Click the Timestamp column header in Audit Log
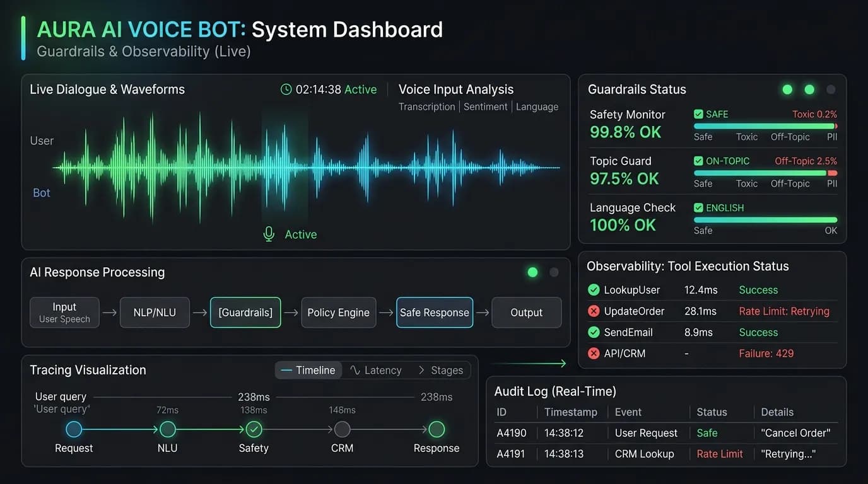The image size is (868, 484). [570, 412]
